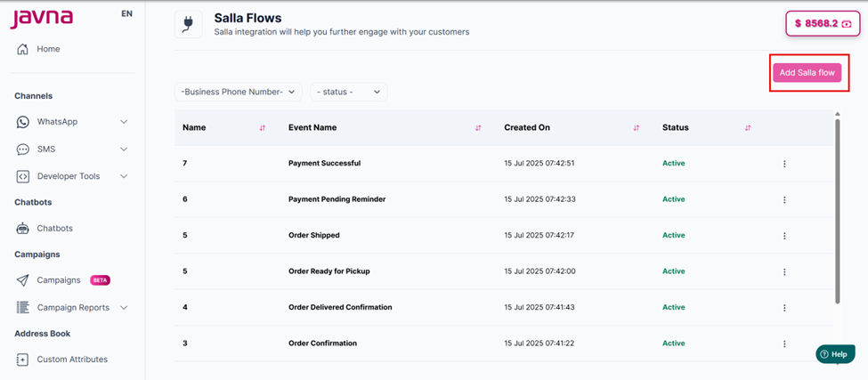Click the wallet icon beside balance

847,24
